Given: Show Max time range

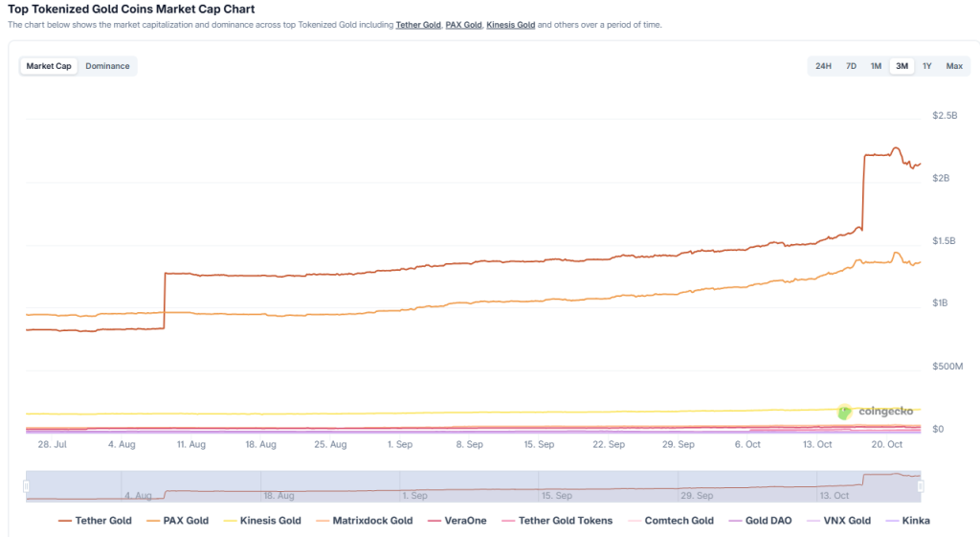Looking at the screenshot, I should [x=954, y=66].
